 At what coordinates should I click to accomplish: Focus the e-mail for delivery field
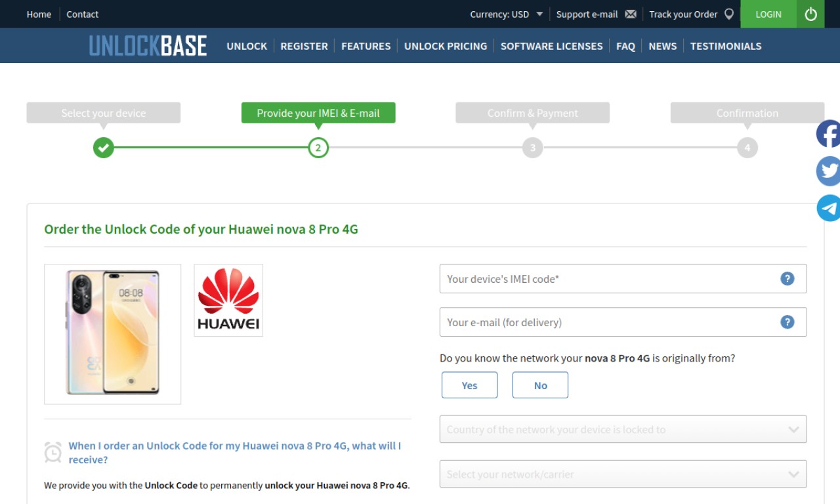(623, 322)
